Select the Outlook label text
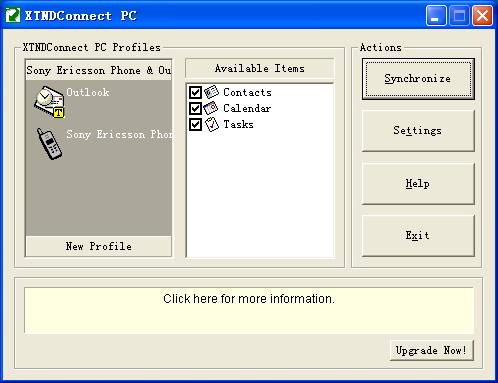Viewport: 498px width, 383px height. 88,92
